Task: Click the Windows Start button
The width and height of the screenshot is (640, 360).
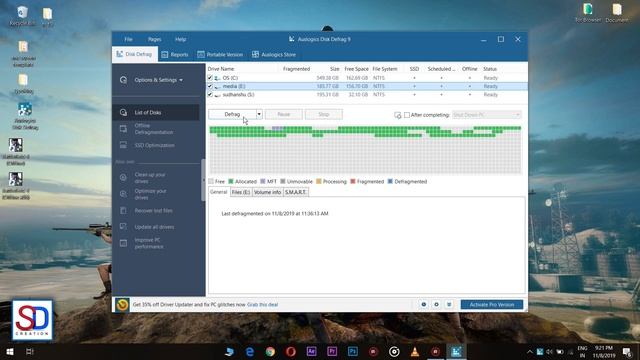Action: click(x=10, y=352)
